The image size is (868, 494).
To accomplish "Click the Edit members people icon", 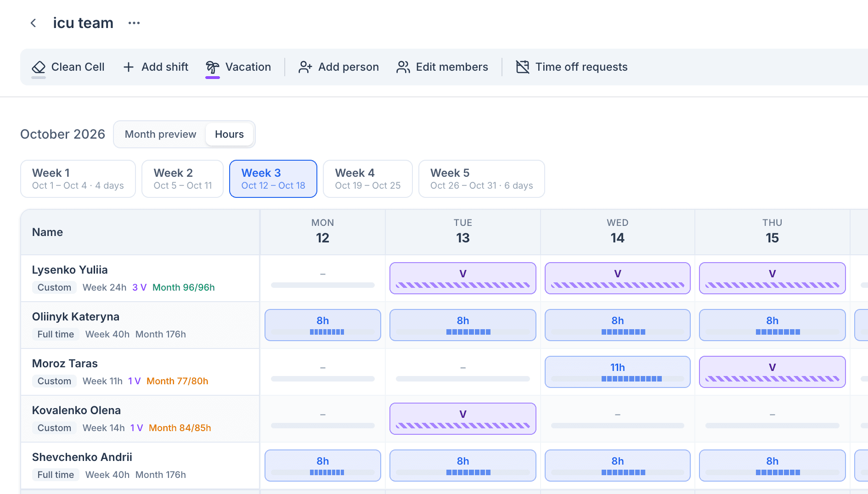I will coord(403,67).
